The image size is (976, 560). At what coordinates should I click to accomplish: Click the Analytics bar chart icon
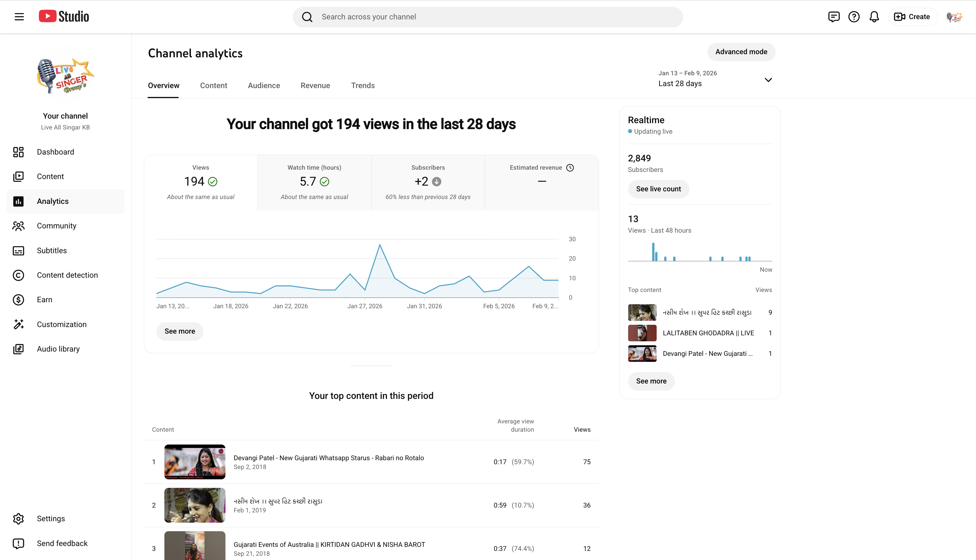19,201
